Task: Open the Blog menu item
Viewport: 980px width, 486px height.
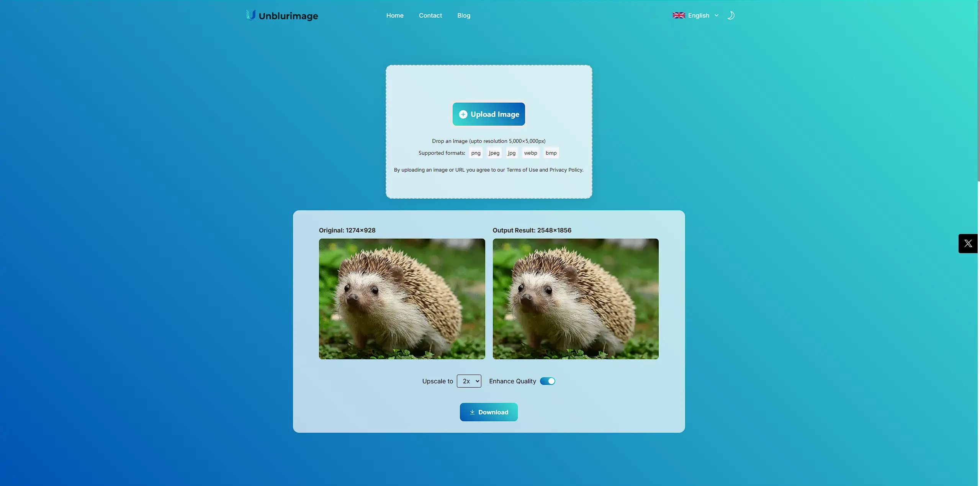Action: tap(464, 15)
